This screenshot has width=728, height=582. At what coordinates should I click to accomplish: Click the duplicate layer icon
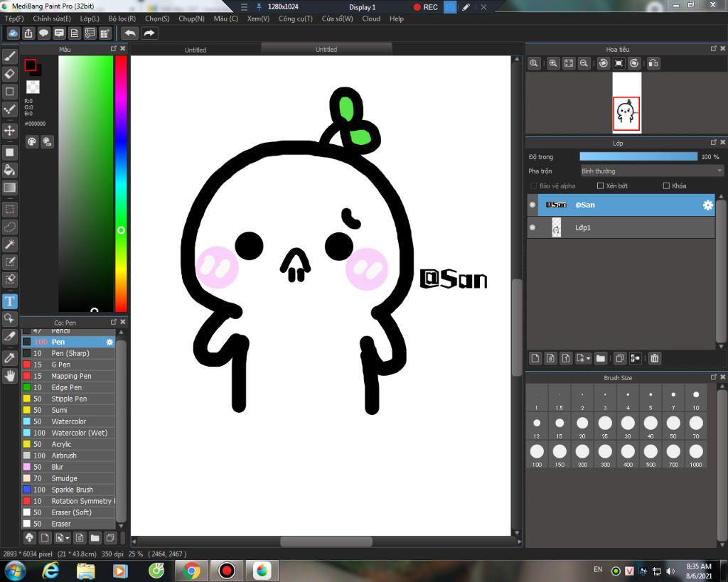click(x=620, y=358)
